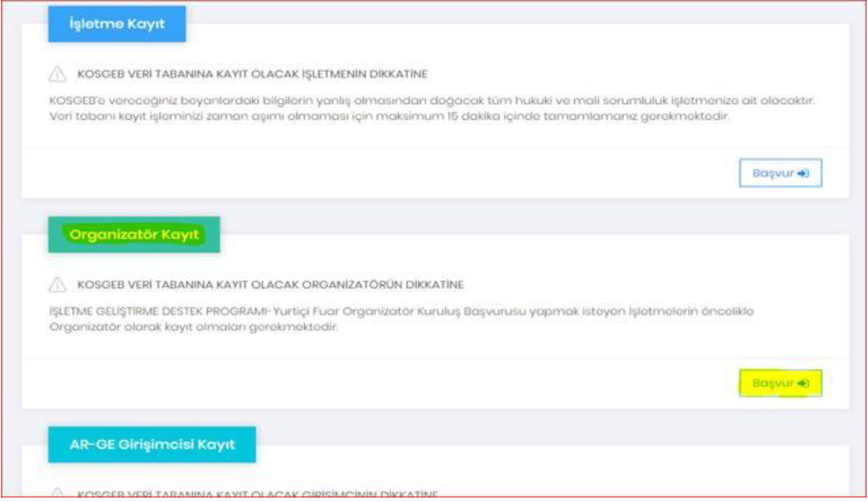Select the blue İşletme Kayıt section label
This screenshot has height=502, width=868.
(116, 24)
